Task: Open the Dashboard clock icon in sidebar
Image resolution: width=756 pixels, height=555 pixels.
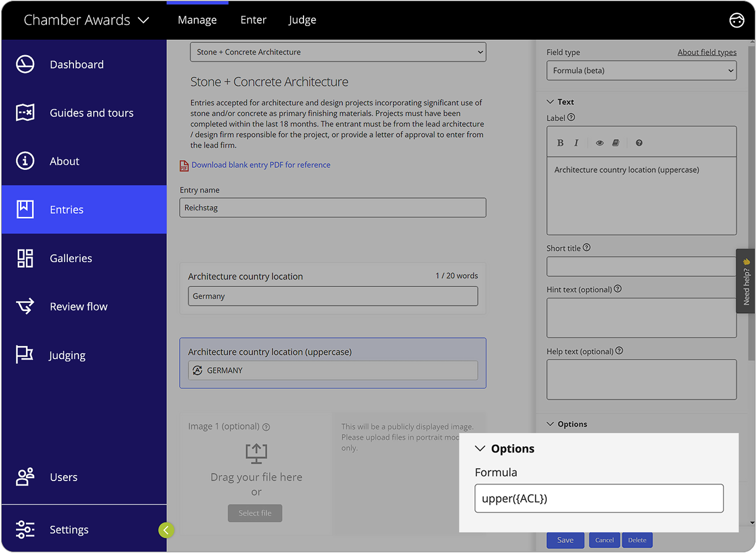Action: pyautogui.click(x=25, y=64)
